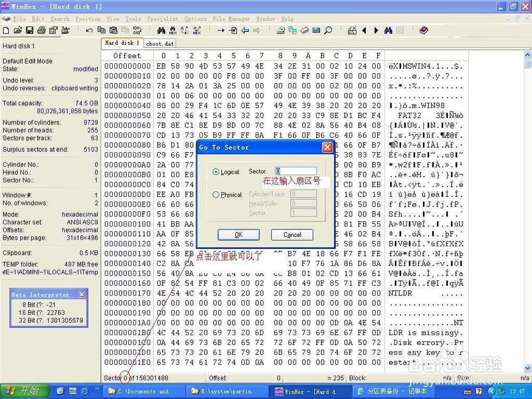532x399 pixels.
Task: Click the 101/010 Modify Data icon
Action: (137, 30)
